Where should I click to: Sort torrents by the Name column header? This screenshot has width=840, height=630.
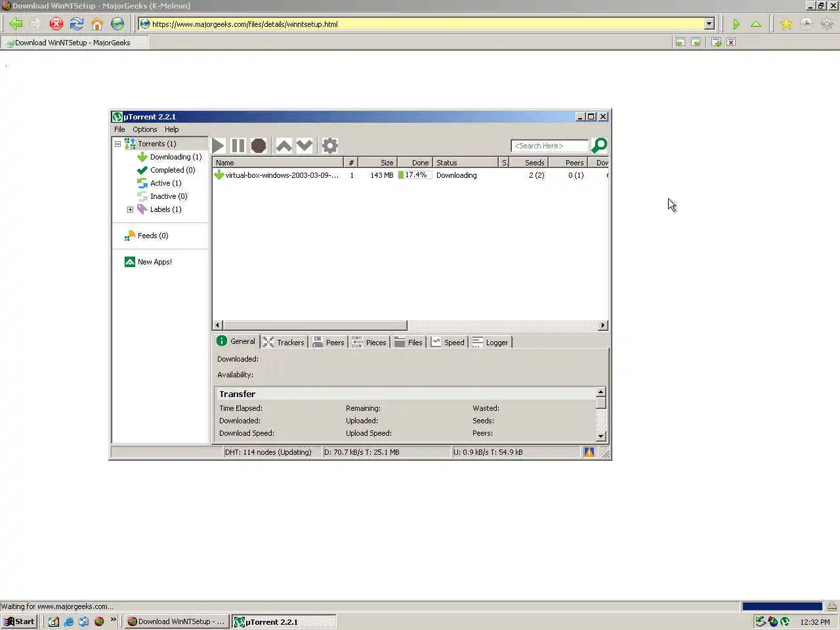(x=278, y=162)
